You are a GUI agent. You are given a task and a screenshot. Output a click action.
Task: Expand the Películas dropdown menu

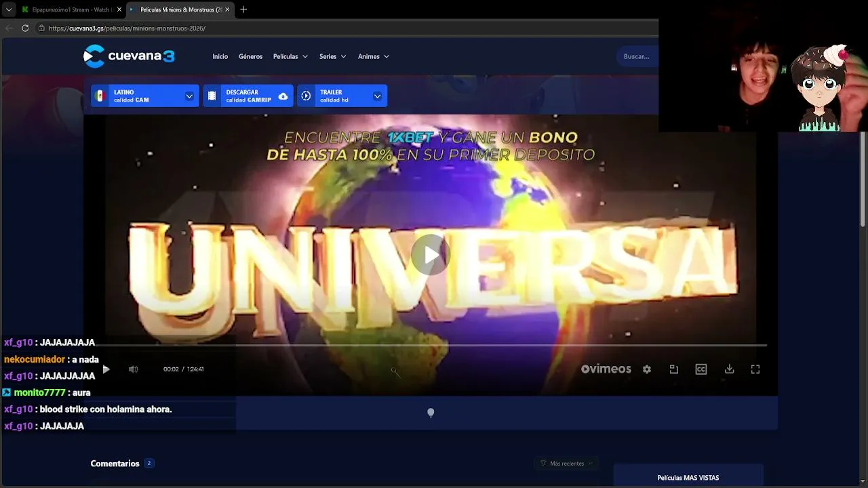coord(290,57)
